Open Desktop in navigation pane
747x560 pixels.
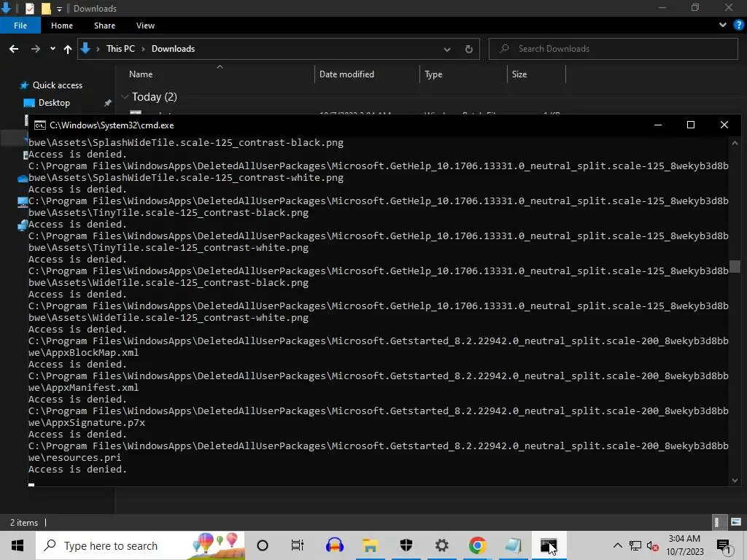(54, 103)
